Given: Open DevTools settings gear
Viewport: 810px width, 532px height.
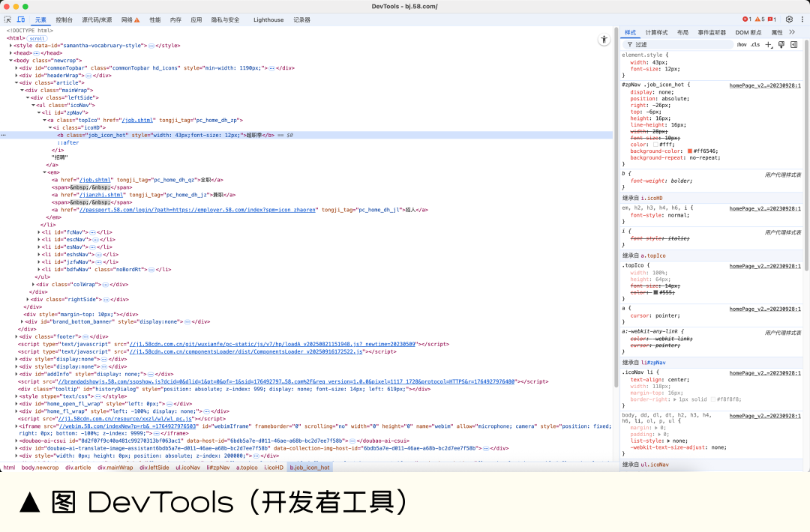Looking at the screenshot, I should pos(789,19).
